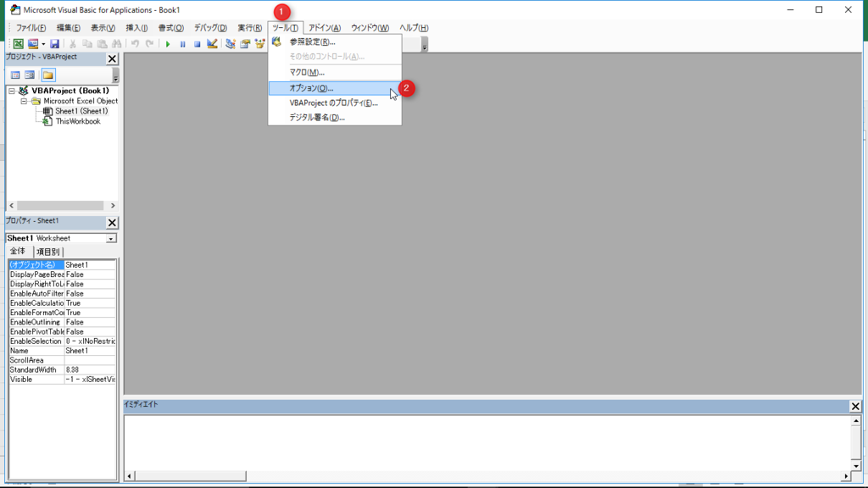Click the Copy toolbar icon
868x488 pixels.
pyautogui.click(x=87, y=44)
